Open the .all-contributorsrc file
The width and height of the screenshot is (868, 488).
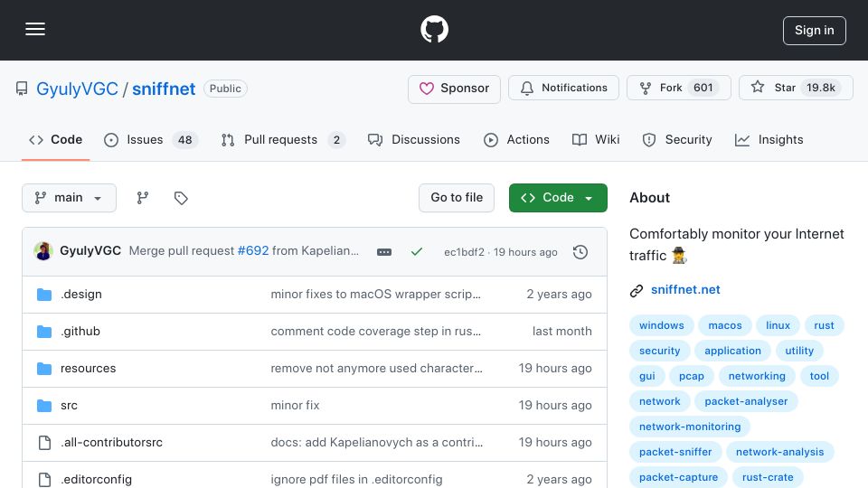coord(111,443)
